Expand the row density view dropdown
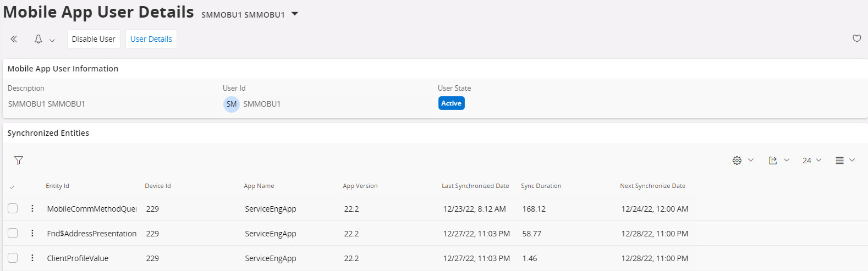 [x=845, y=161]
